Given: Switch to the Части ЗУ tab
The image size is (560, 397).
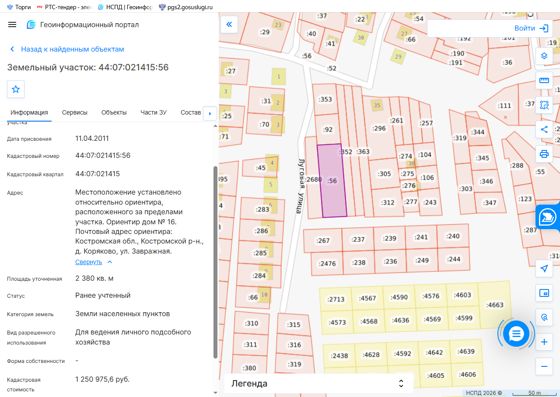Looking at the screenshot, I should click(x=154, y=112).
